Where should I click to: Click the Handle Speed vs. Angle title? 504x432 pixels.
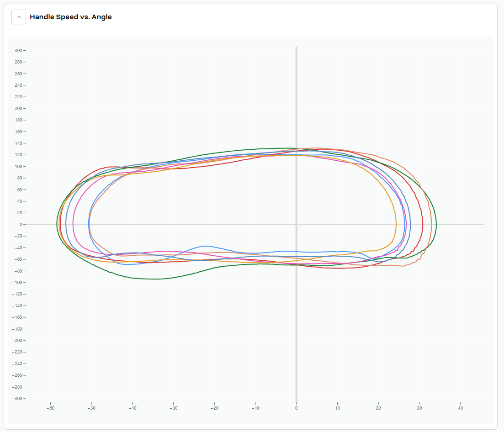point(70,17)
